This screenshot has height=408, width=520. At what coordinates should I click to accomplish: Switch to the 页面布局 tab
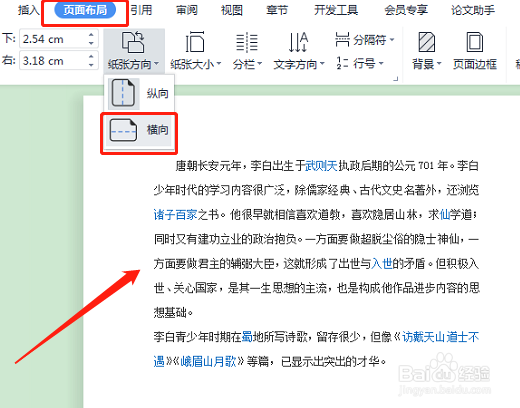(85, 10)
